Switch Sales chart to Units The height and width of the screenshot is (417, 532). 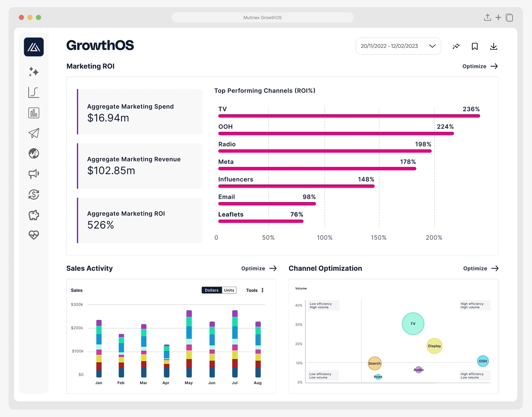(x=229, y=290)
